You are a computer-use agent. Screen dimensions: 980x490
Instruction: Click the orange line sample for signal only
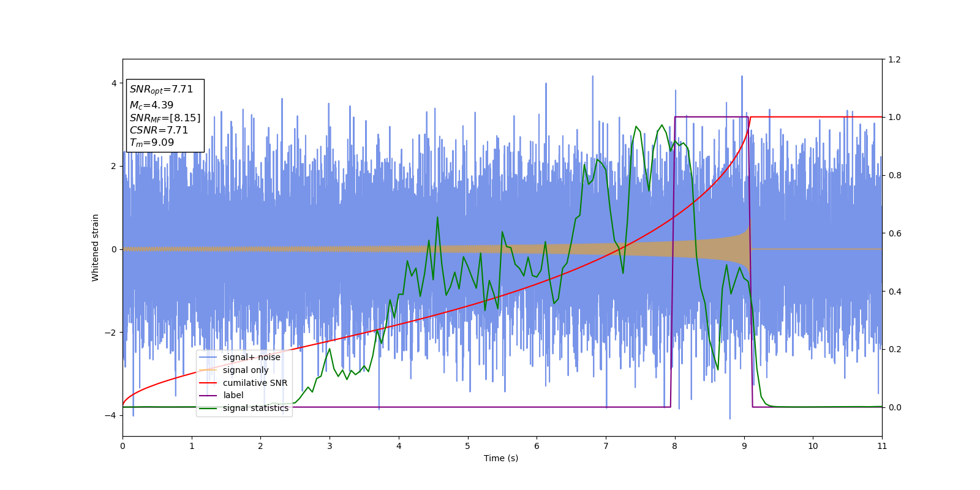[208, 370]
